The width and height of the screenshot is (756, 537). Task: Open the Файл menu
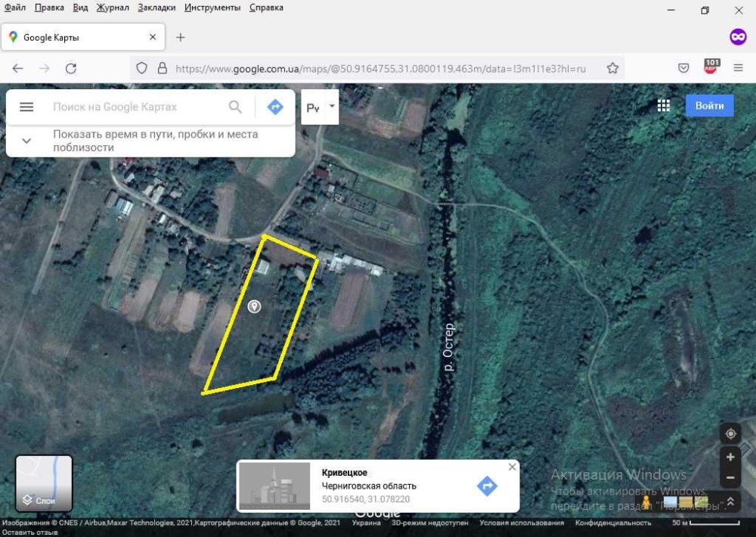[15, 8]
